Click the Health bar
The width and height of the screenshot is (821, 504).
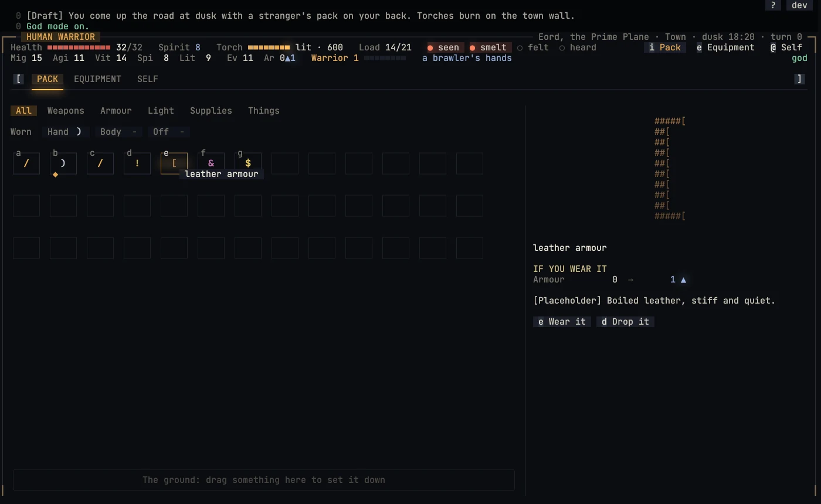[79, 47]
